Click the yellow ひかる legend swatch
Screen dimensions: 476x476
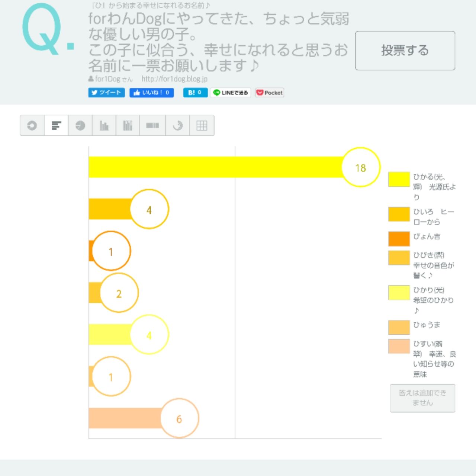[399, 179]
